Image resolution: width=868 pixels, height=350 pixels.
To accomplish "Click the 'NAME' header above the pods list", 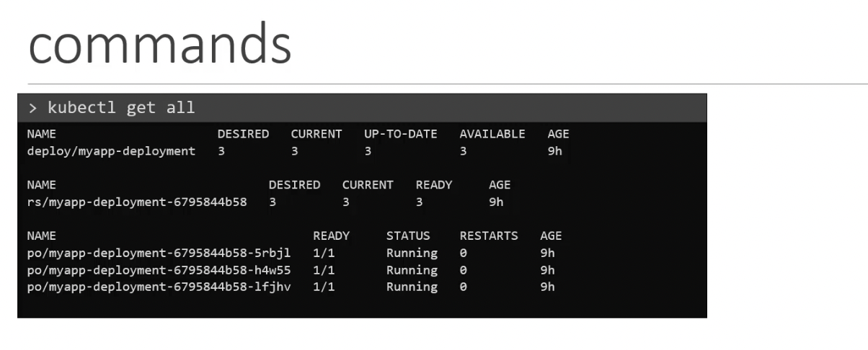I will tap(41, 235).
